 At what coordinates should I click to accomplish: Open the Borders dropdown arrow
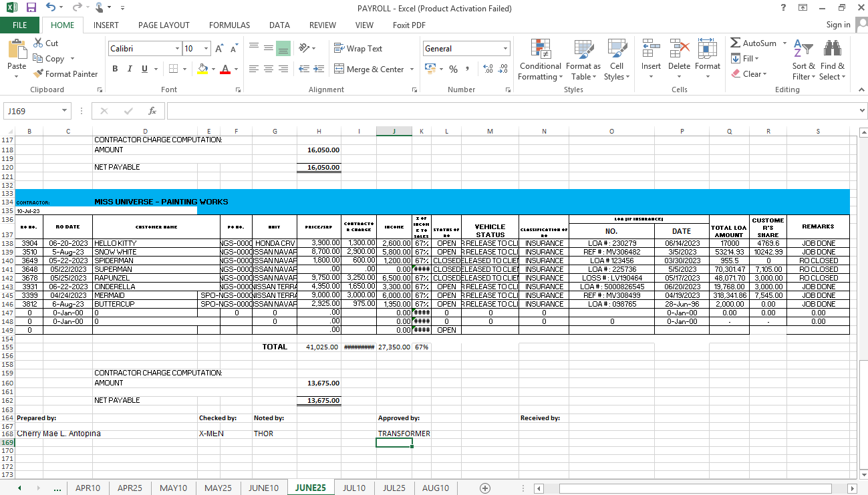click(x=185, y=69)
